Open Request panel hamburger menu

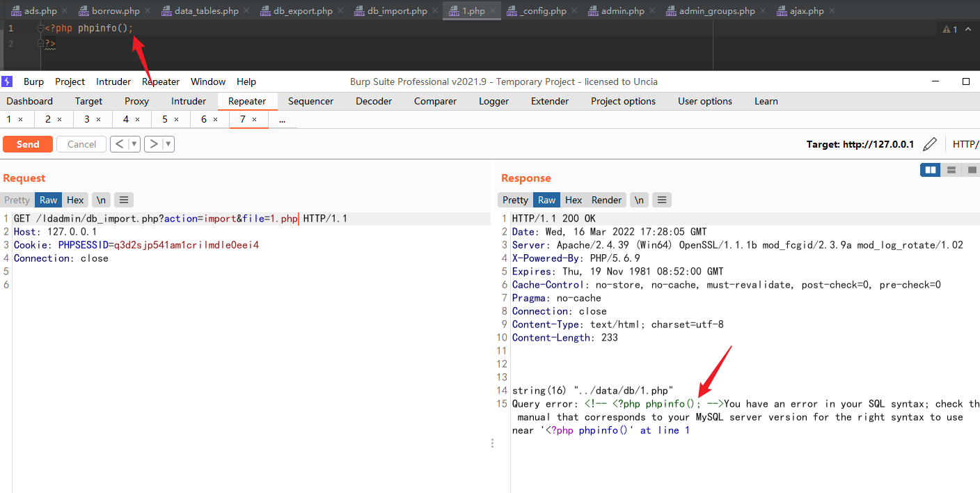[124, 200]
